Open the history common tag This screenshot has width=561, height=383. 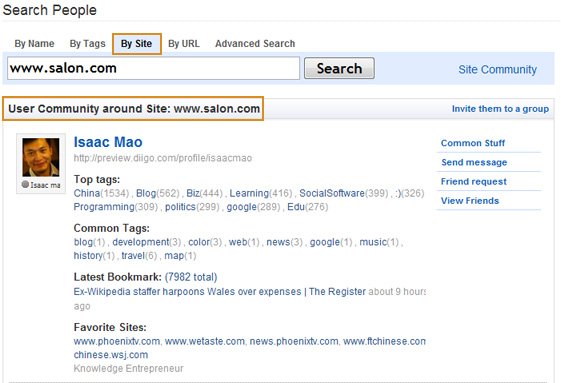(88, 256)
